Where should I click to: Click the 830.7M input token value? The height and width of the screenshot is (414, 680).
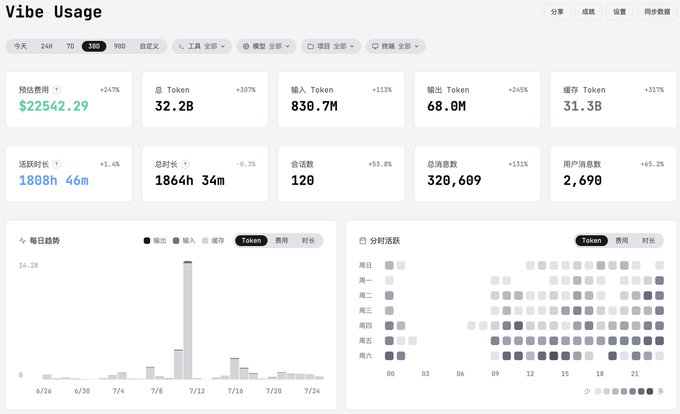click(x=314, y=106)
